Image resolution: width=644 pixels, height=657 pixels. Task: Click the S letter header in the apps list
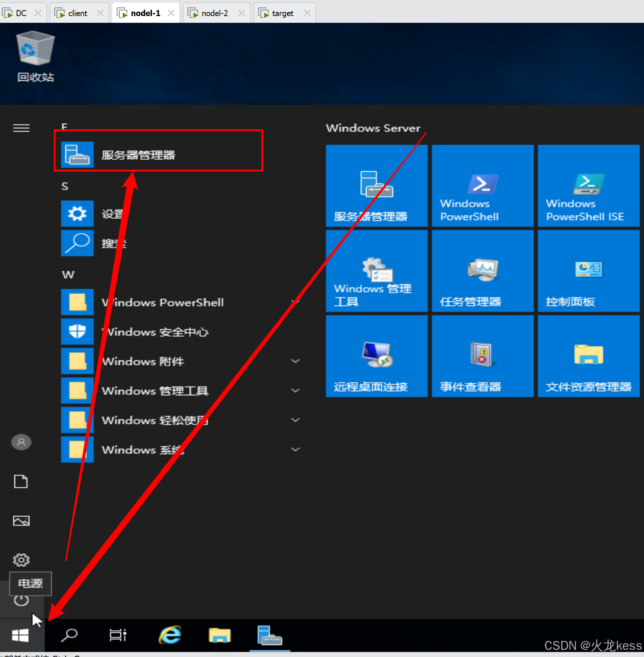(x=65, y=186)
